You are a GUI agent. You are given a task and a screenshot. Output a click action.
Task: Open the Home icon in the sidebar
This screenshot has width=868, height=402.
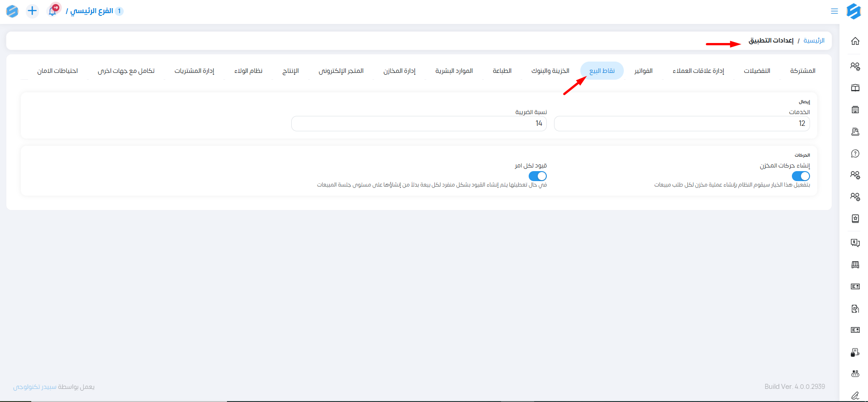click(855, 41)
